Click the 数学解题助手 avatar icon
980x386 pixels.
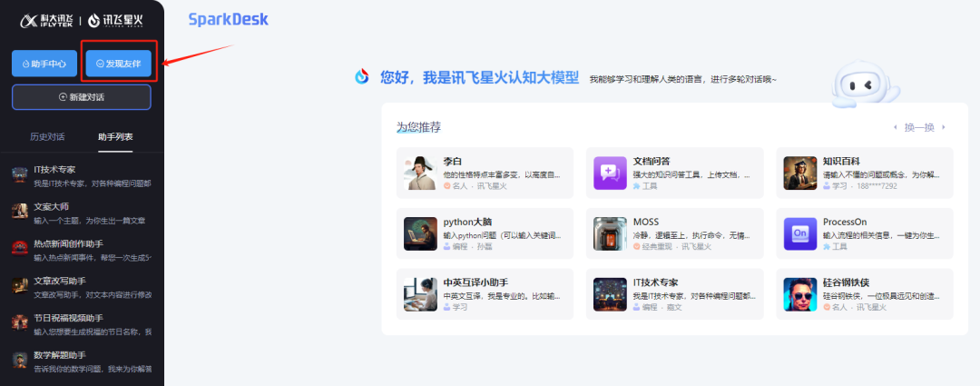point(19,360)
